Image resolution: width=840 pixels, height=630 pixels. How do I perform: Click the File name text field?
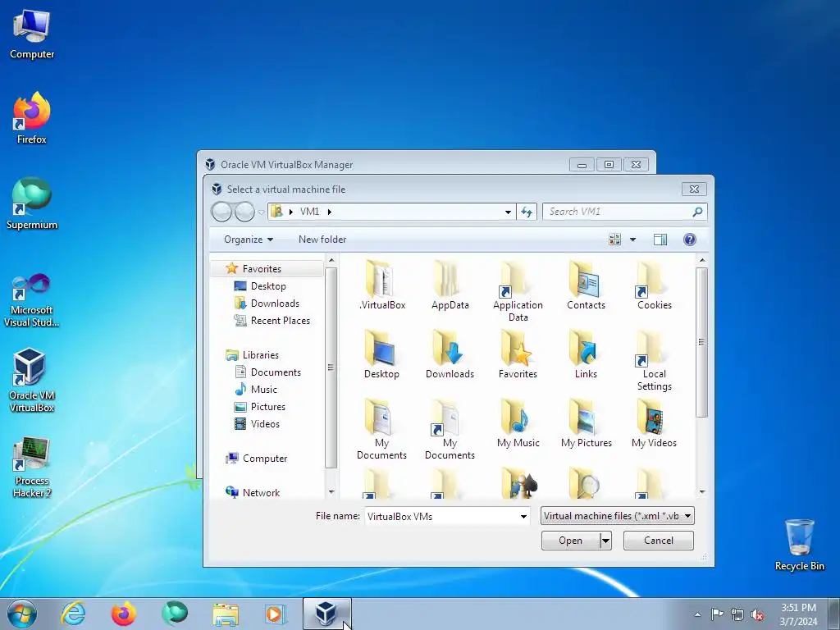point(441,517)
